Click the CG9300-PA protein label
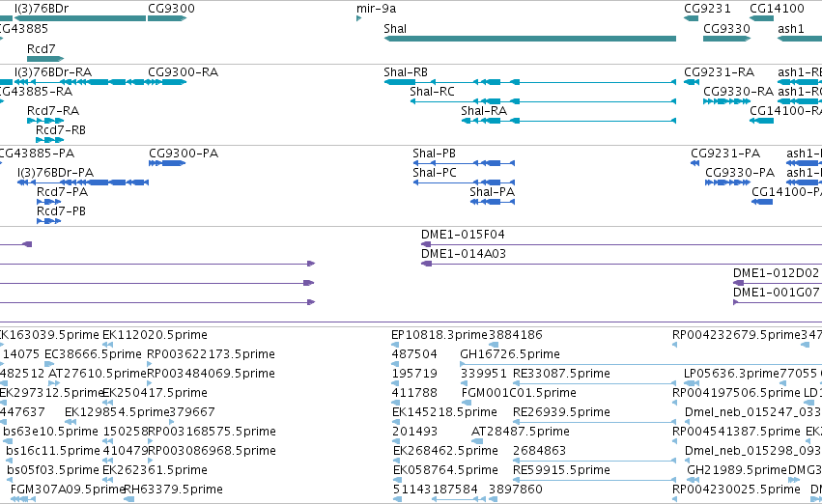This screenshot has height=504, width=822. [184, 154]
